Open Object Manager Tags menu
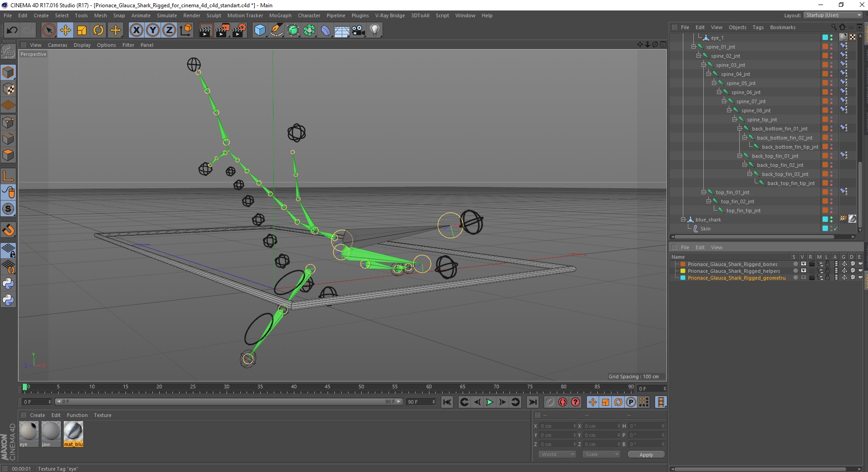The image size is (868, 472). 758,27
